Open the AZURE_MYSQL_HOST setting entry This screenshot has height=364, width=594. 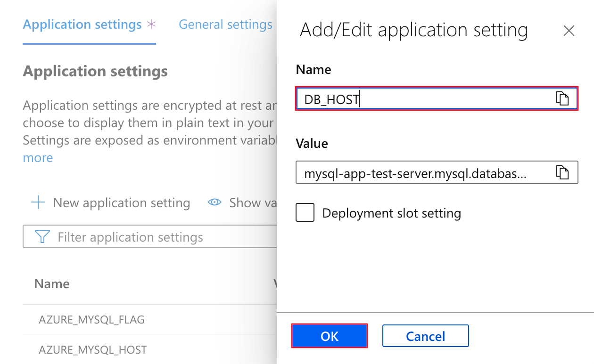click(x=93, y=350)
